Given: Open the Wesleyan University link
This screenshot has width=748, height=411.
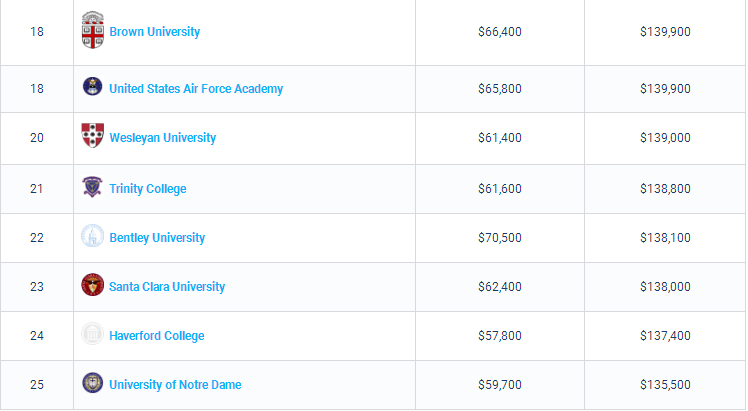Looking at the screenshot, I should tap(163, 138).
